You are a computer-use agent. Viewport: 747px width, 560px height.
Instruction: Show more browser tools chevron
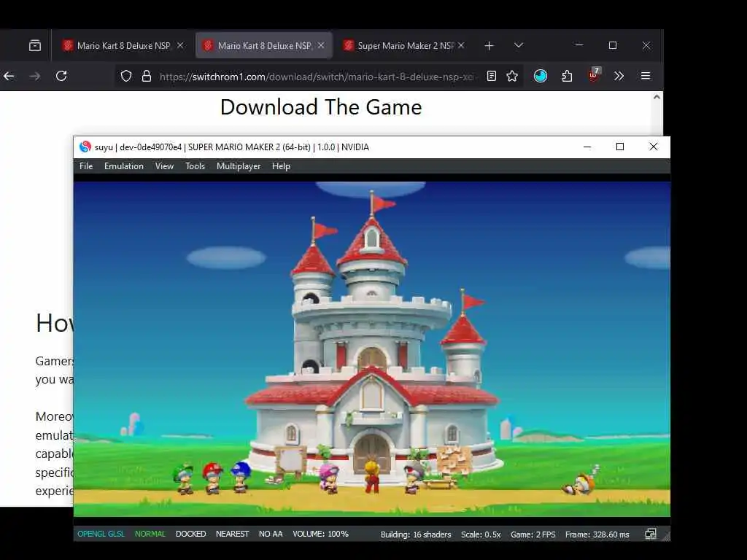619,76
